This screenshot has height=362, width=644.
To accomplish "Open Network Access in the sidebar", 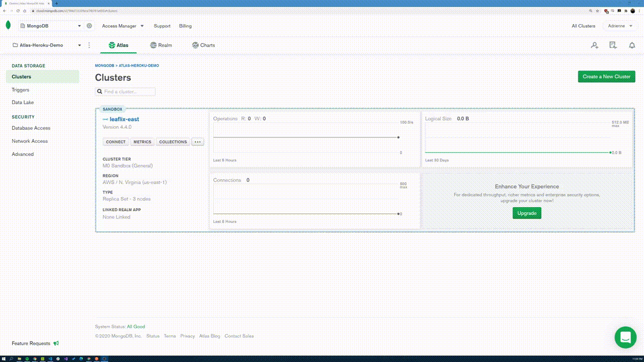I will tap(30, 141).
